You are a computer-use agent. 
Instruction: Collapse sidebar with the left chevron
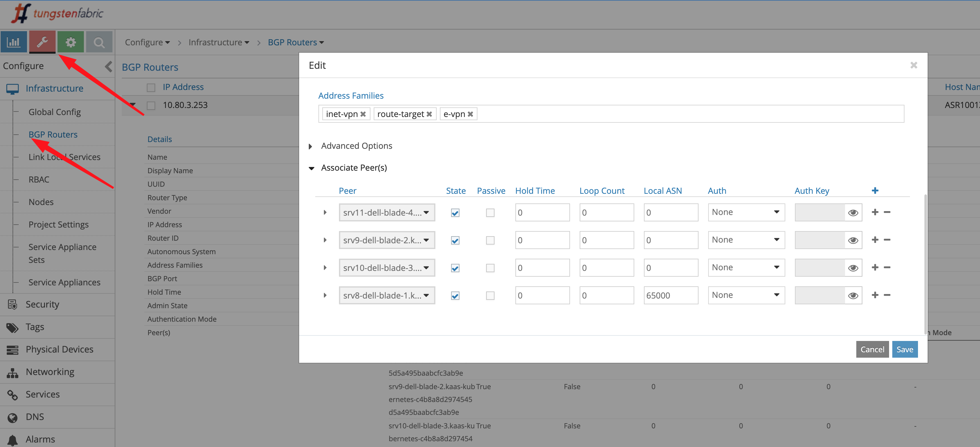pos(108,67)
